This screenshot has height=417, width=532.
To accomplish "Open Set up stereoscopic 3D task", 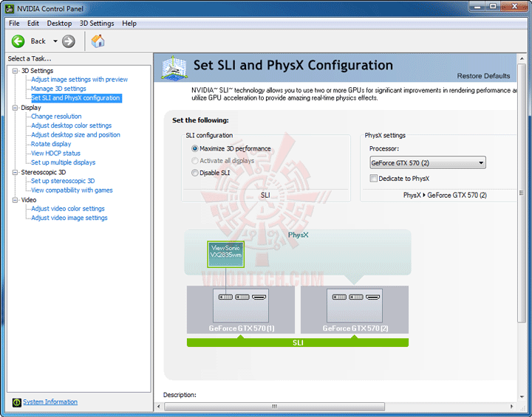I will (63, 181).
